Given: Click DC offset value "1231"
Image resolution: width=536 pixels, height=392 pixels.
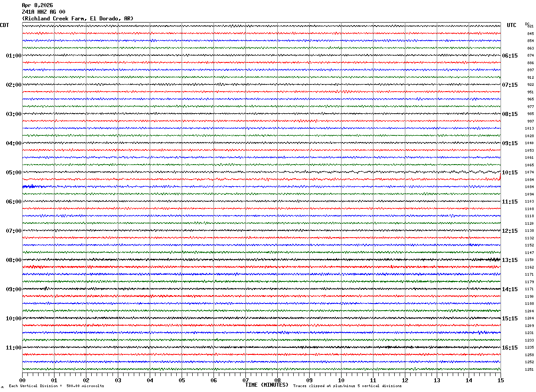Looking at the screenshot, I should click(529, 333).
